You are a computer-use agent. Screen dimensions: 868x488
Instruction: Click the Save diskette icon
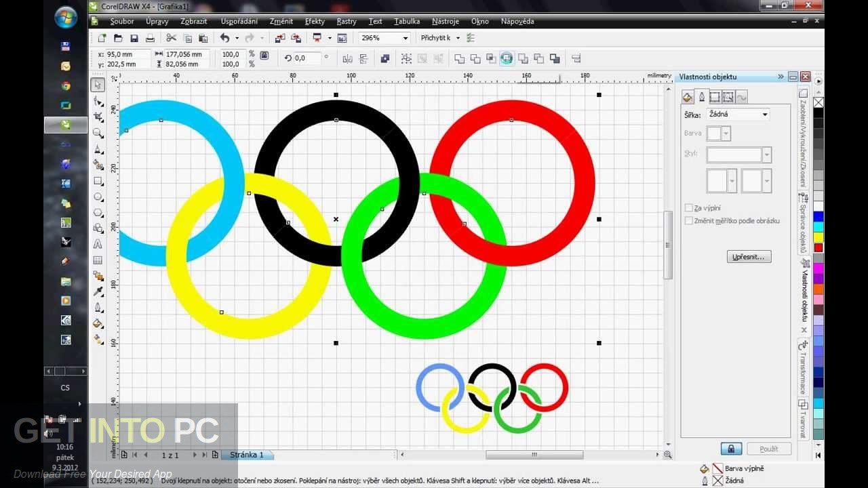134,38
